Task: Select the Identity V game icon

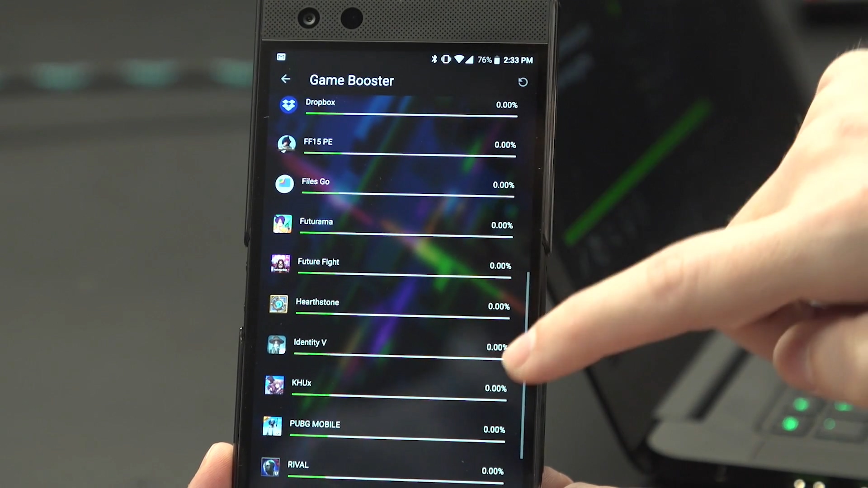Action: tap(277, 344)
